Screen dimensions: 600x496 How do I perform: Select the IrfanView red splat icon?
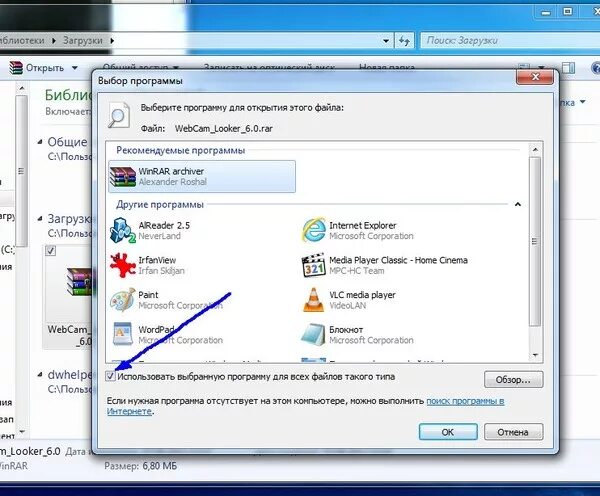[x=122, y=265]
